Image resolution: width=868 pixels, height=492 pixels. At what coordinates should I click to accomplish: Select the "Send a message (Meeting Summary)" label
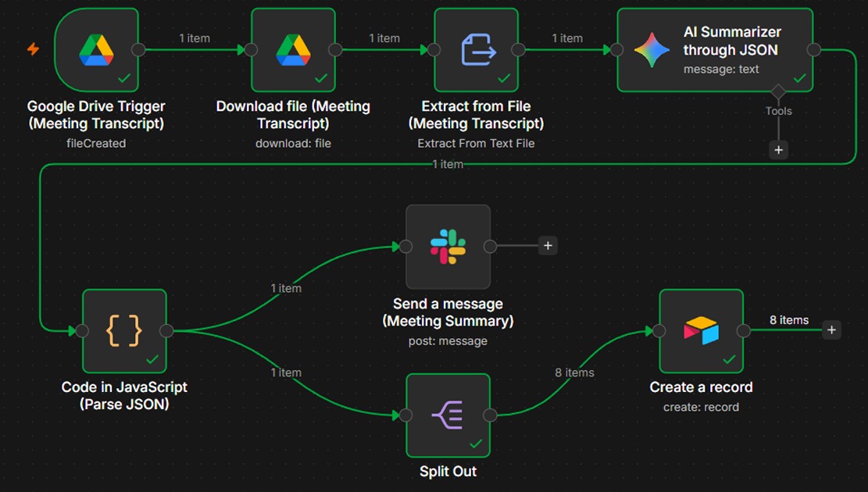coord(448,312)
